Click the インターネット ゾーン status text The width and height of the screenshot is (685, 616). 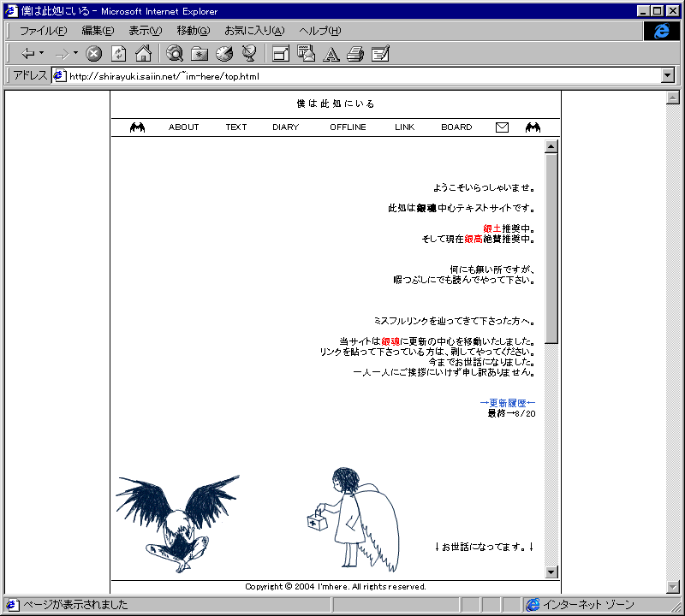coord(588,605)
